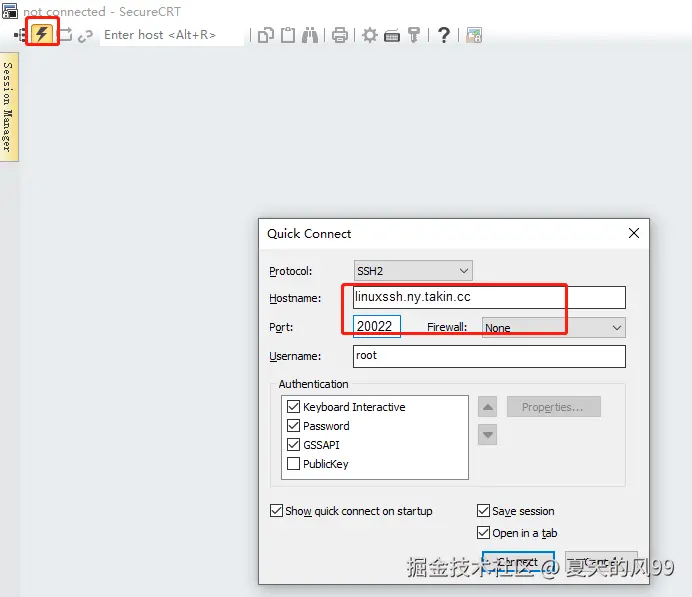Viewport: 692px width, 597px height.
Task: Open Help question mark icon
Action: pos(444,35)
